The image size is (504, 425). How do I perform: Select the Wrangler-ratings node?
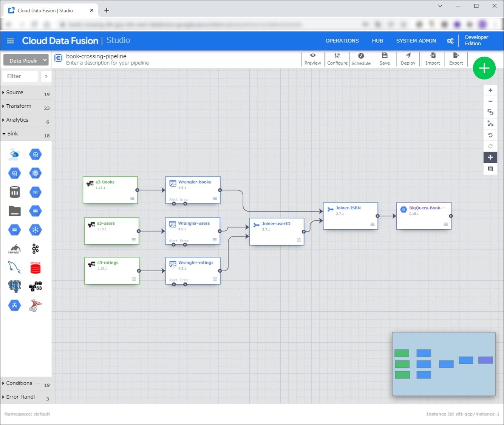(x=193, y=271)
